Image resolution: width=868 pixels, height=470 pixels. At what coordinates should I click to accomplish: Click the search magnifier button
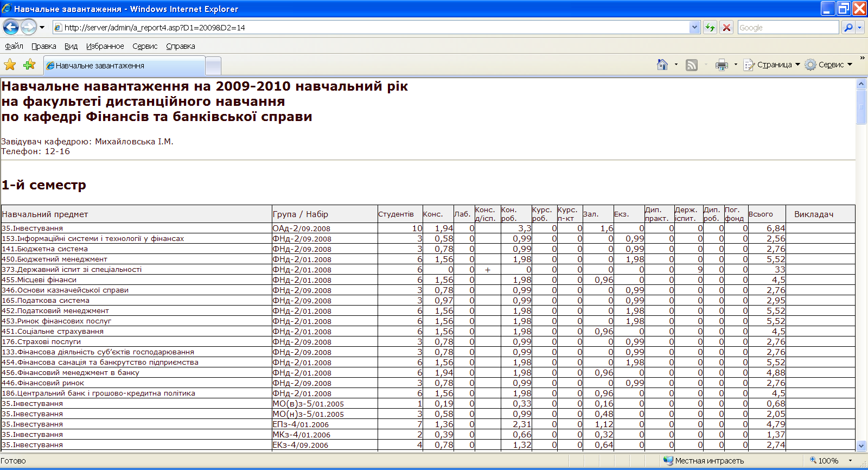848,27
